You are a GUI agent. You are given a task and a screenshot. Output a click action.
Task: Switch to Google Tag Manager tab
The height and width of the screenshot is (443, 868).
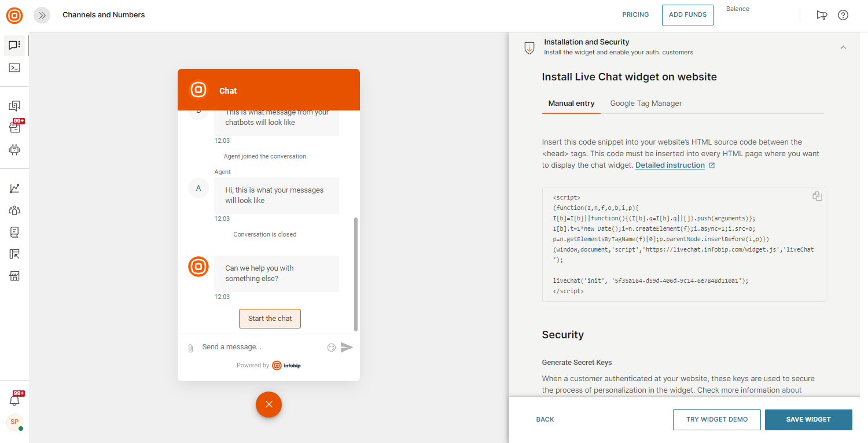[x=646, y=104]
